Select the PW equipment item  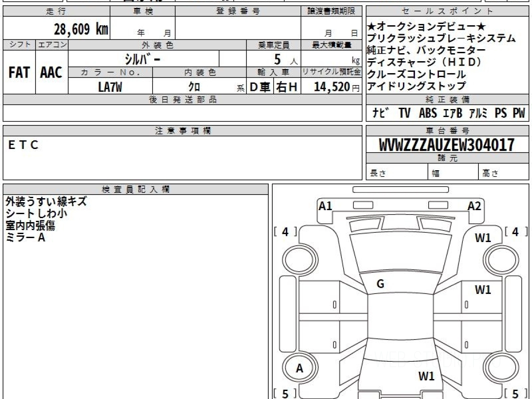519,113
